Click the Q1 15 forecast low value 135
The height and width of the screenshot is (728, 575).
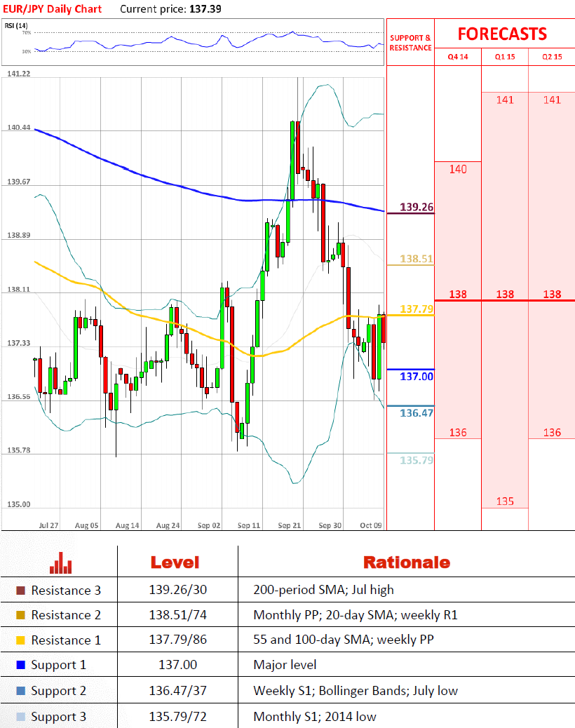(x=505, y=501)
